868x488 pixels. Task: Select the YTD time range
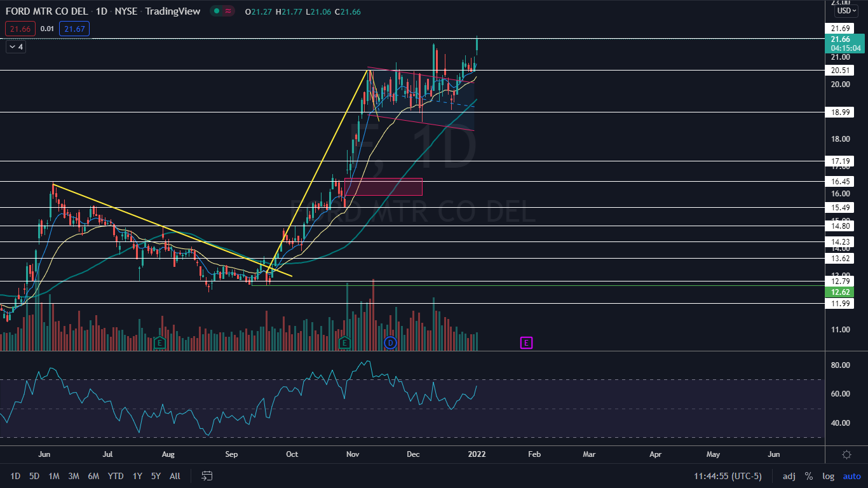pos(116,476)
